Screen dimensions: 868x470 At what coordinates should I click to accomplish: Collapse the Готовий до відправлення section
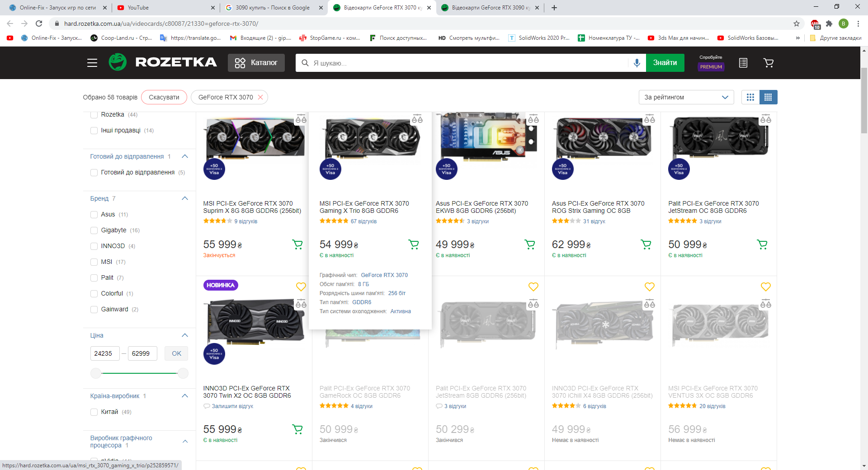click(185, 156)
